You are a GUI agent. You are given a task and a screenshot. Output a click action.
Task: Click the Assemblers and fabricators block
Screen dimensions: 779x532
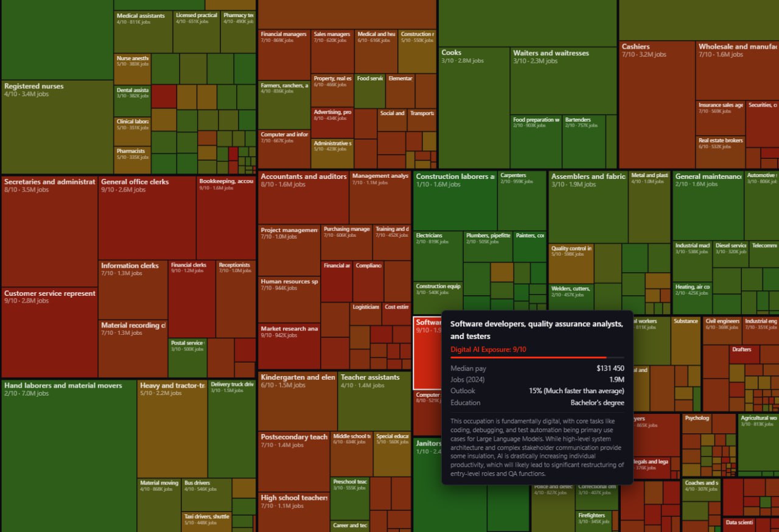pos(587,207)
